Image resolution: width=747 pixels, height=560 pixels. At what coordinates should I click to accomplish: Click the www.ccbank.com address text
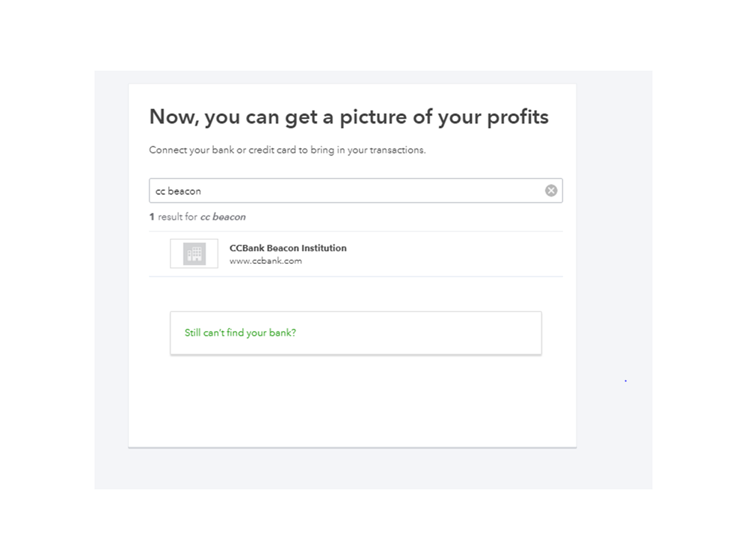[x=265, y=261]
